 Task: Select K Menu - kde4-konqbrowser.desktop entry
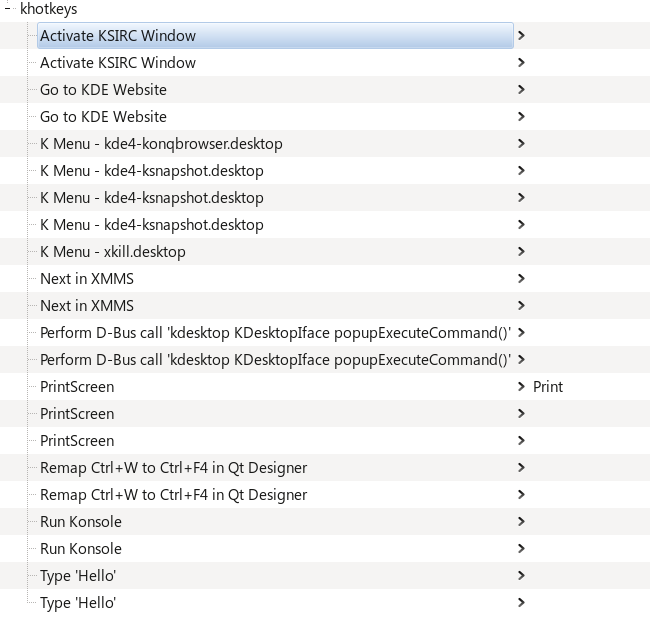161,144
